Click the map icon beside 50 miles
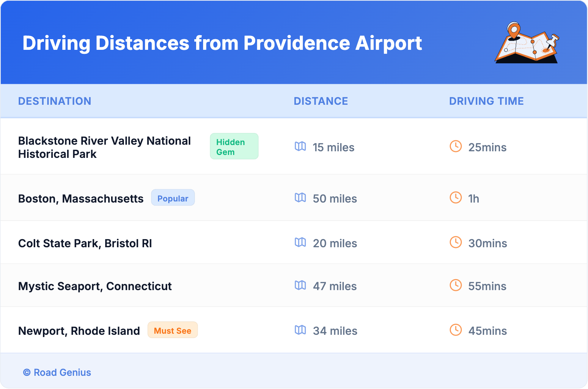 [x=300, y=198]
